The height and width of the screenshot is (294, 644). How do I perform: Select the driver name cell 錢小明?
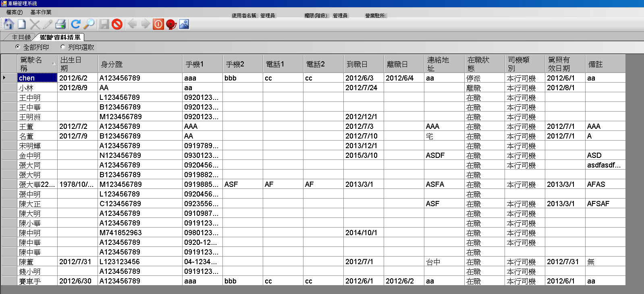(x=37, y=271)
